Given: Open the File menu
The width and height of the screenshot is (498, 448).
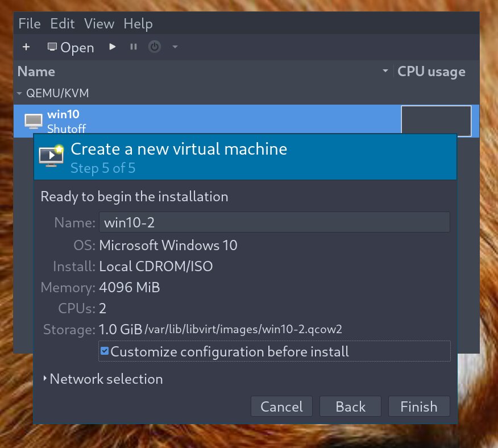Looking at the screenshot, I should coord(30,24).
